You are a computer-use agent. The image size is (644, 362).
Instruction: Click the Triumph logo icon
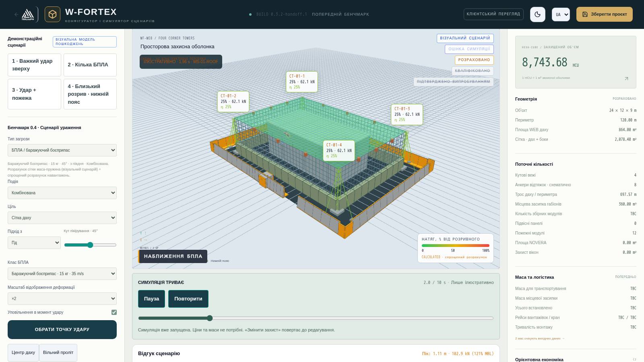click(x=28, y=14)
